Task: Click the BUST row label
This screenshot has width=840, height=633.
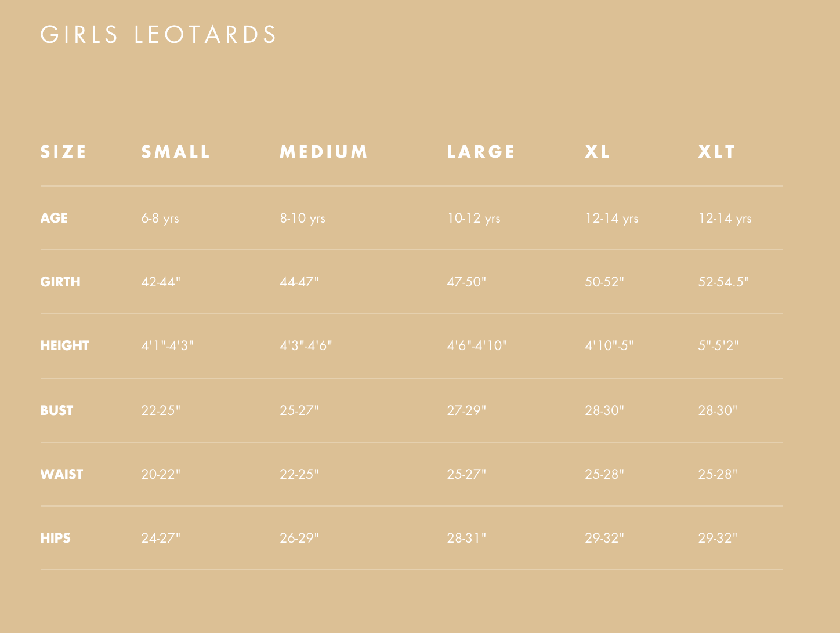Action: tap(57, 410)
